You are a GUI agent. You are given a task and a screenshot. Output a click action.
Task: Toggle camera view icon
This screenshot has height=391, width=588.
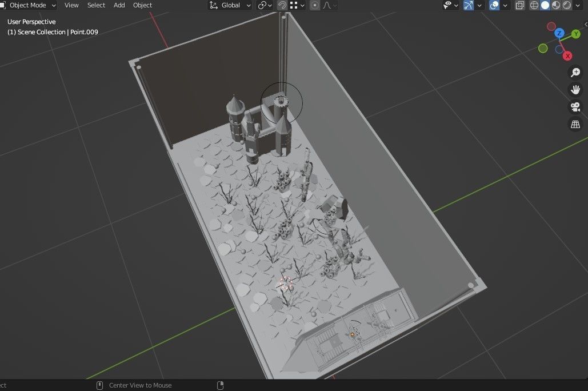coord(575,107)
